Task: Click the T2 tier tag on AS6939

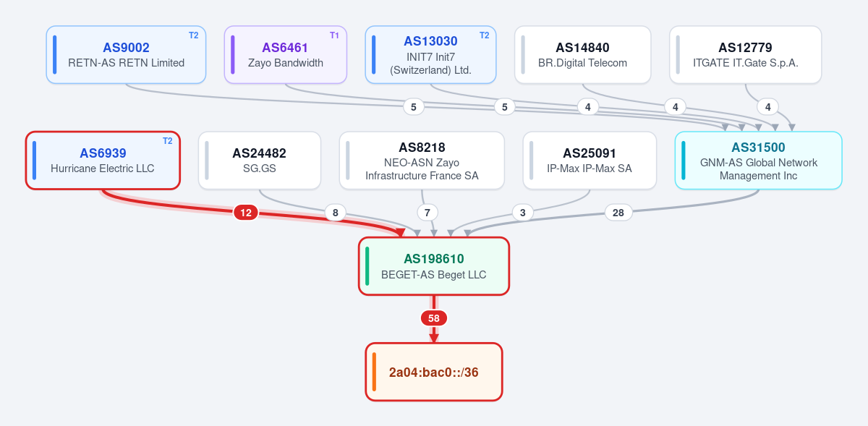Action: [167, 141]
